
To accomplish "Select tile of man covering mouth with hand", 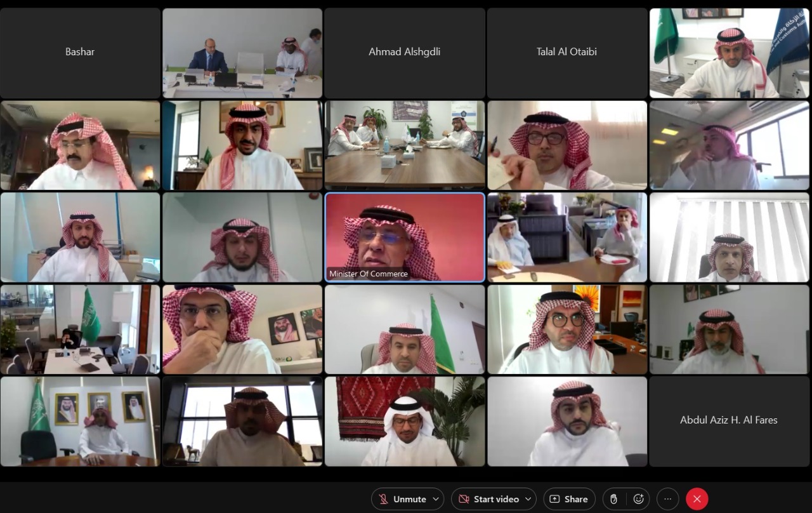I will [242, 329].
